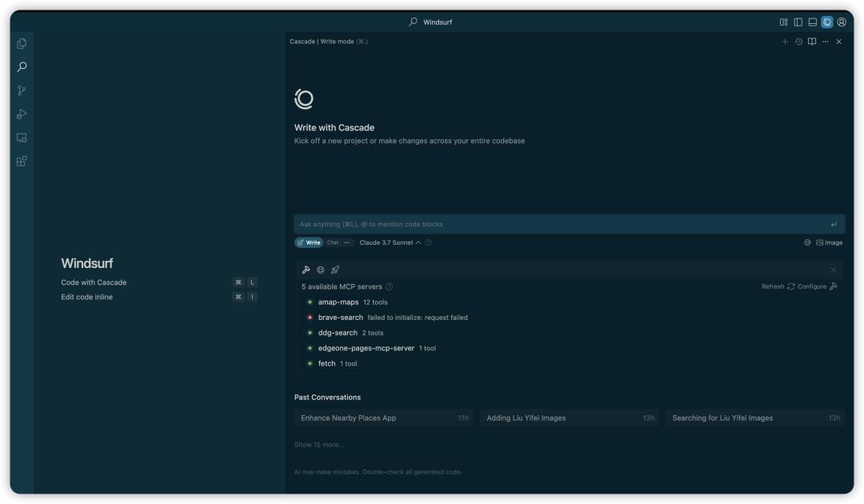
Task: Open Cascade conversation history clock icon
Action: point(797,42)
